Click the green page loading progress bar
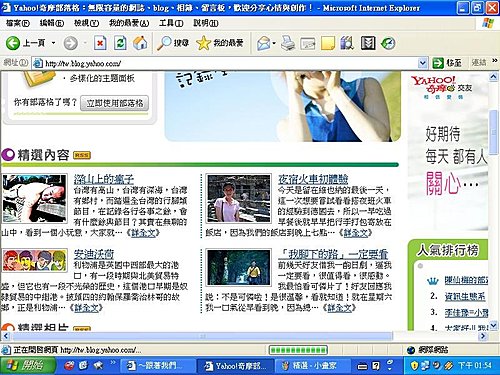 pos(298,350)
